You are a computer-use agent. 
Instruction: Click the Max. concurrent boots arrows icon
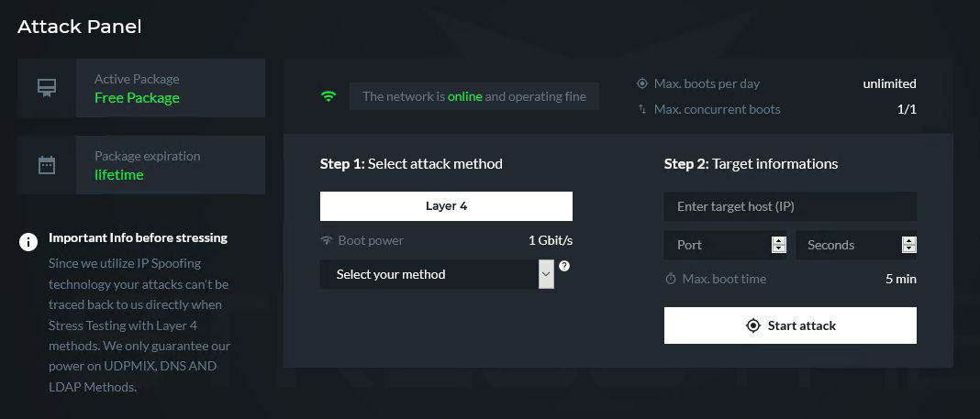tap(642, 109)
